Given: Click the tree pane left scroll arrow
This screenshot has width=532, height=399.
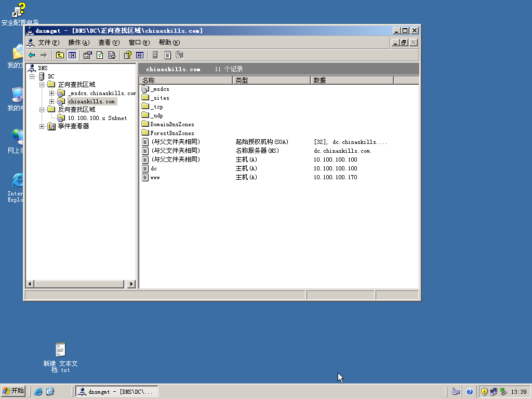Looking at the screenshot, I should (x=30, y=284).
